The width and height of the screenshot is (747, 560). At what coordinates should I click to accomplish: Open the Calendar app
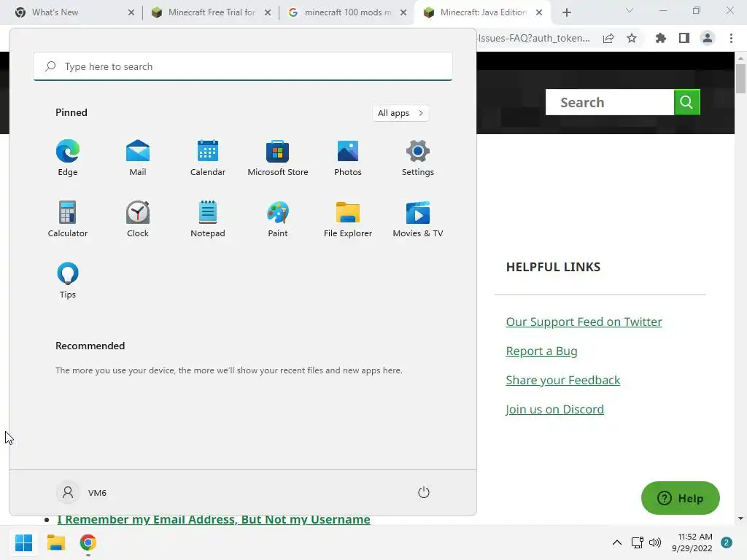208,157
